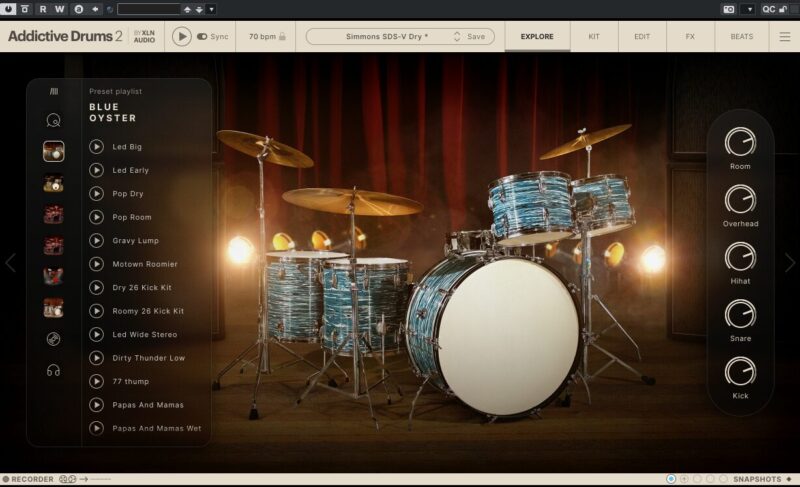This screenshot has height=487, width=800.
Task: Switch to the BEATS tab
Action: pyautogui.click(x=741, y=36)
